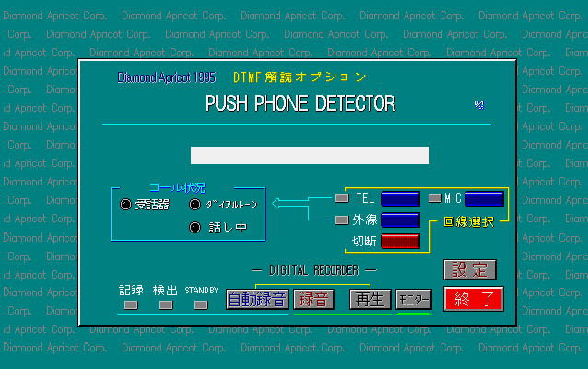Click the small blue icon near title

coord(479,104)
